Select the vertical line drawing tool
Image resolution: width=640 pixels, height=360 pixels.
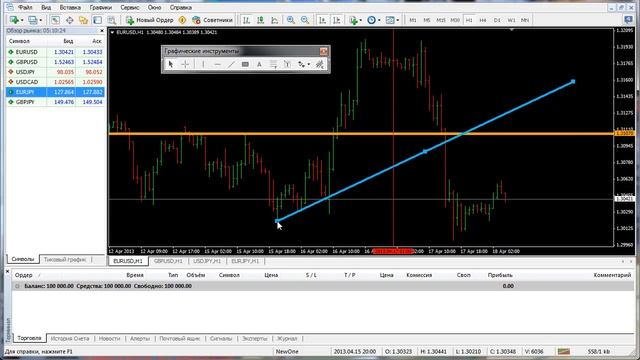tap(203, 64)
